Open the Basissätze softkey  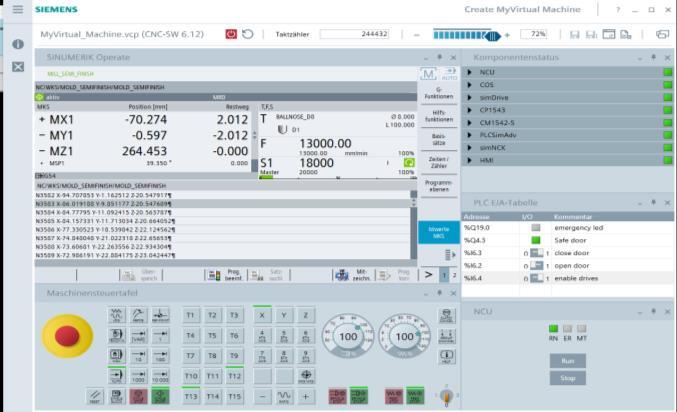[439, 139]
